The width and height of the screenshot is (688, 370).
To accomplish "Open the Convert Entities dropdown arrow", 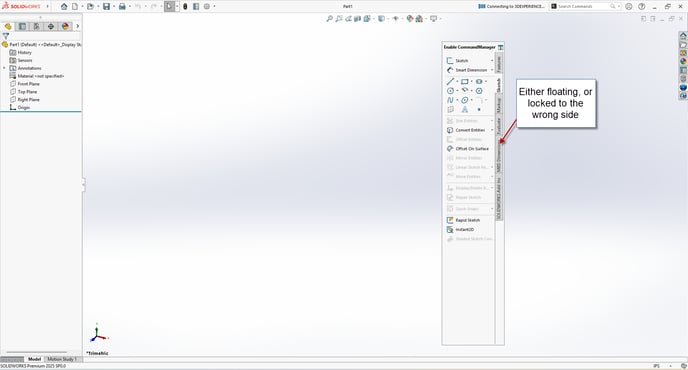I will (x=492, y=130).
